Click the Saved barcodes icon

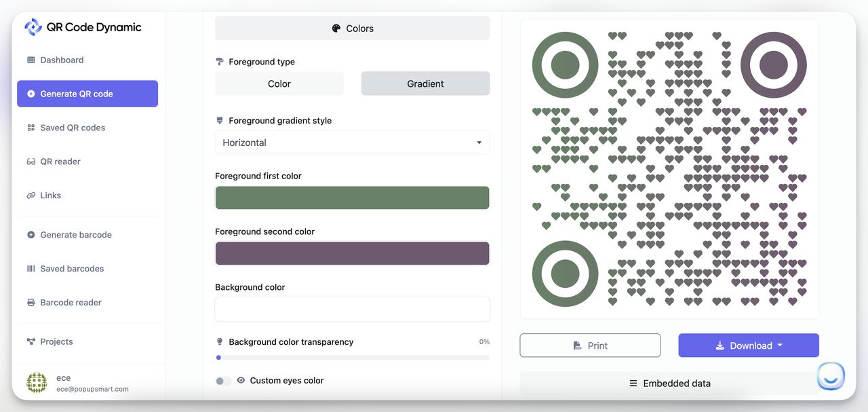(x=31, y=269)
